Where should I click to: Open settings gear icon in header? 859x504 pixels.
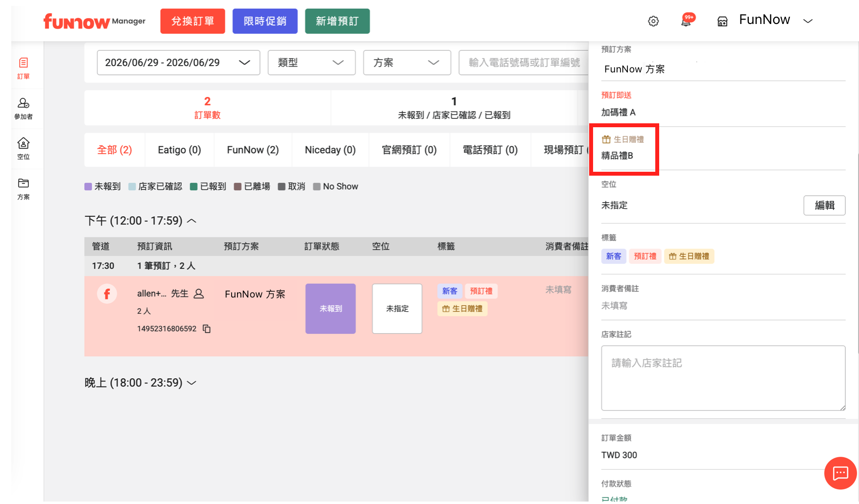coord(653,21)
